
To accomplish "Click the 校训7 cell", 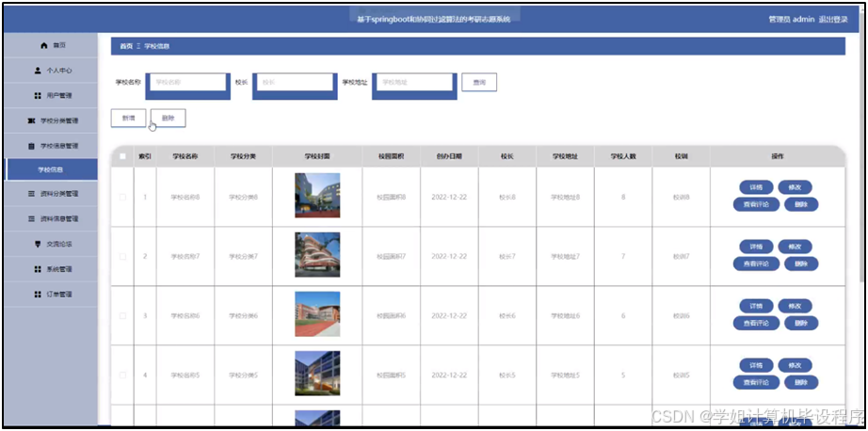I will click(x=681, y=257).
